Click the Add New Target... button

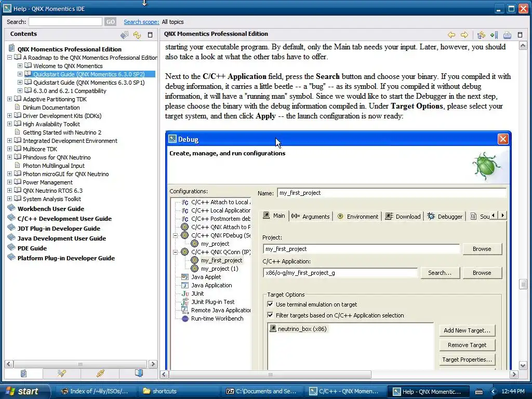pyautogui.click(x=467, y=330)
